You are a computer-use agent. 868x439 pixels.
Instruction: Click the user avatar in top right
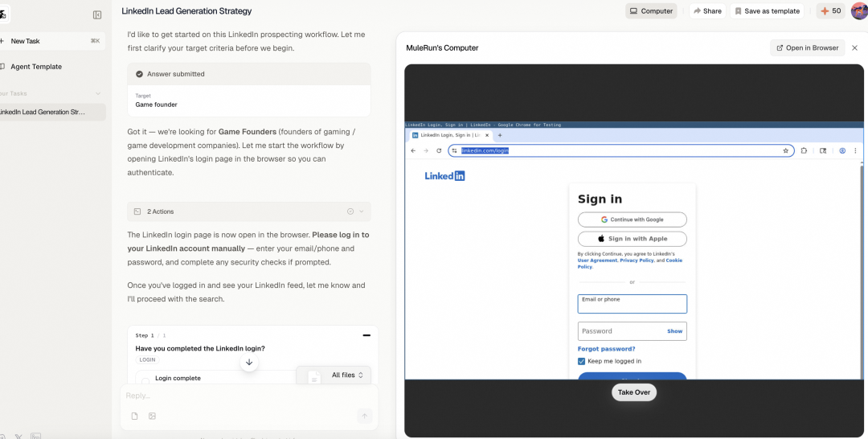pyautogui.click(x=859, y=11)
